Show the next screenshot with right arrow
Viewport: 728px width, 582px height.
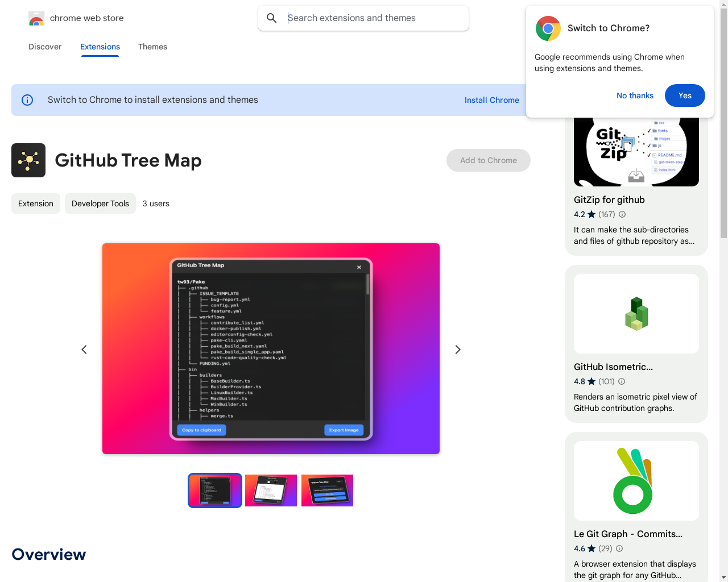458,350
